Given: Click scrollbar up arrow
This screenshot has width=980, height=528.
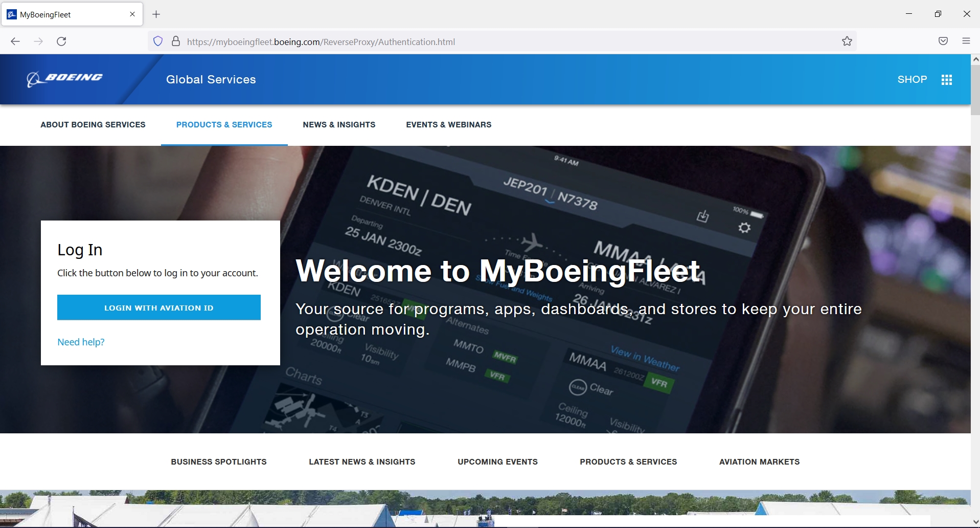Looking at the screenshot, I should tap(975, 59).
